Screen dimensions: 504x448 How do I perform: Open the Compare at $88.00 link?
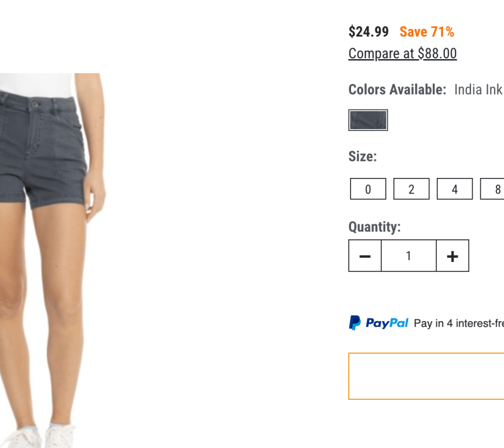(x=403, y=54)
